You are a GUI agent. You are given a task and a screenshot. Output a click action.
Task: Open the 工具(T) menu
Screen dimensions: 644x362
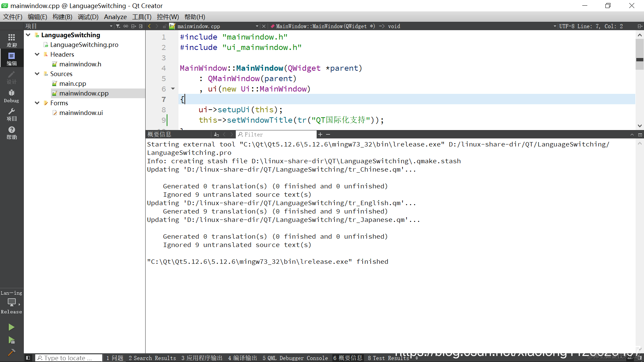142,17
